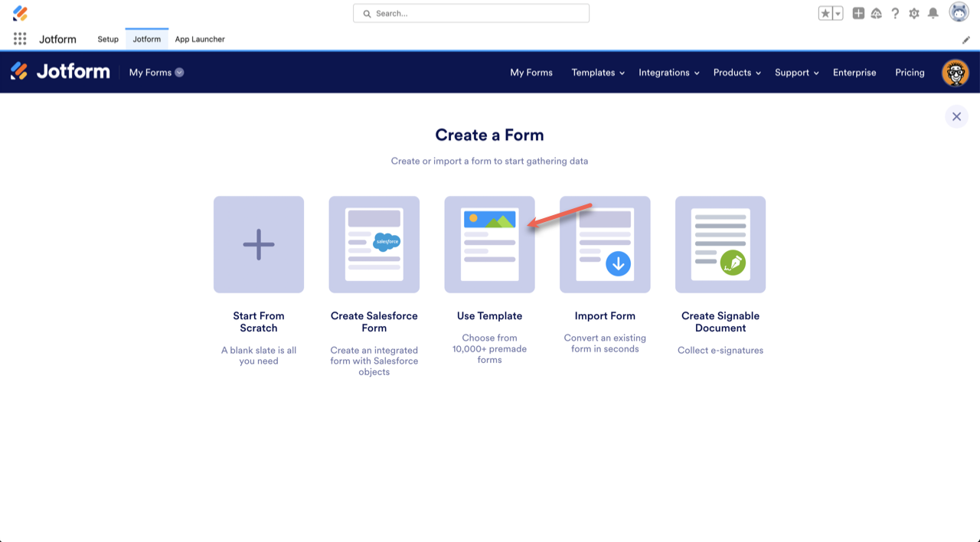The width and height of the screenshot is (980, 542).
Task: Click 'Choose from 10,000+ premade forms' text
Action: coord(489,348)
